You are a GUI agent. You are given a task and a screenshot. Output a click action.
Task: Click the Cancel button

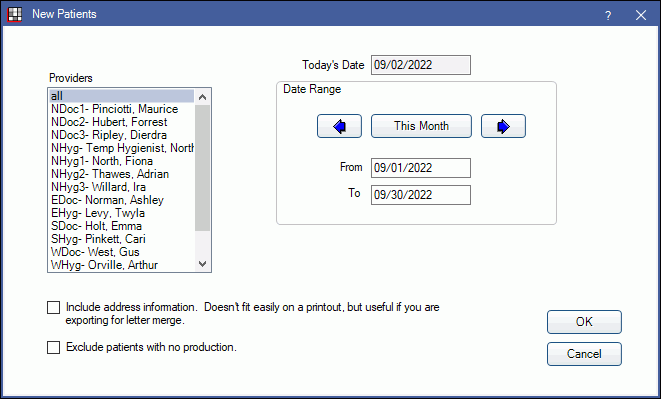click(x=584, y=353)
